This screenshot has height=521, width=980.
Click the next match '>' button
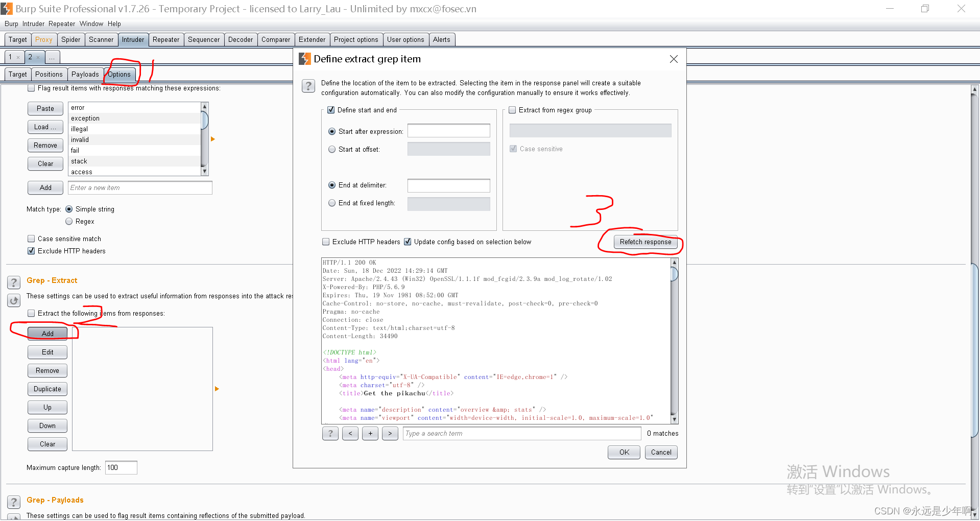pyautogui.click(x=390, y=433)
